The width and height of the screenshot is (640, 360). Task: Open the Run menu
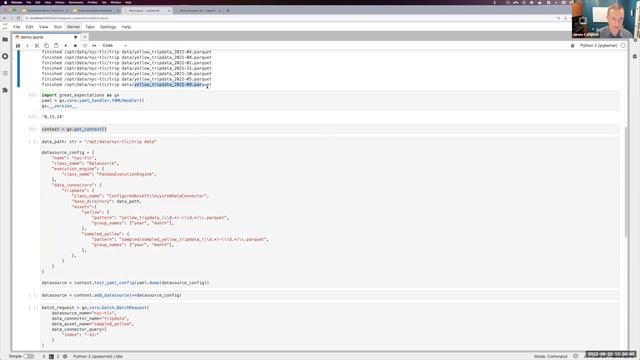click(58, 27)
